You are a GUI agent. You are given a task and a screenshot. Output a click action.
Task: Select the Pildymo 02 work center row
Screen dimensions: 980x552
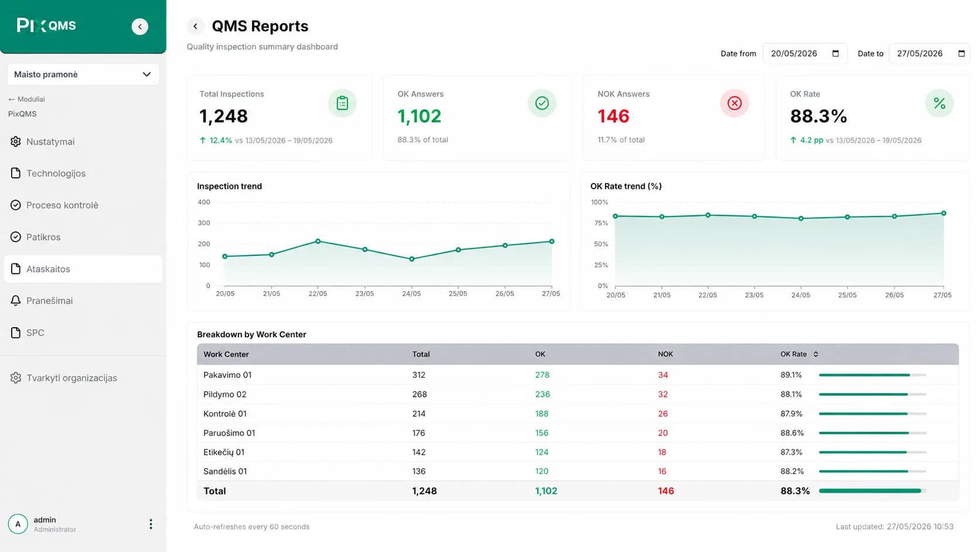578,394
